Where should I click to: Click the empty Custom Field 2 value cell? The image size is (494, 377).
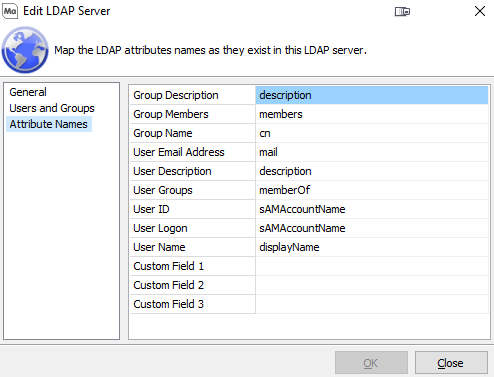[372, 285]
